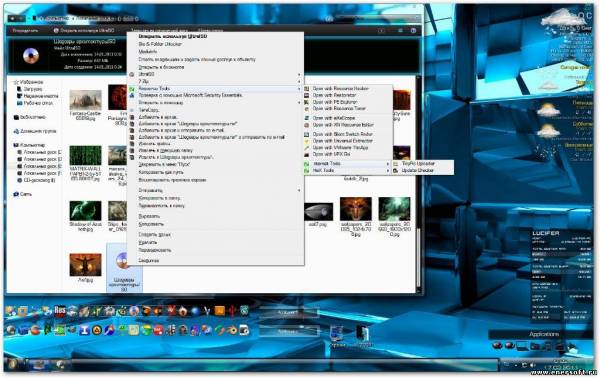Click Открыть используя UltraISO toolbar button
The width and height of the screenshot is (600, 378).
pyautogui.click(x=84, y=31)
